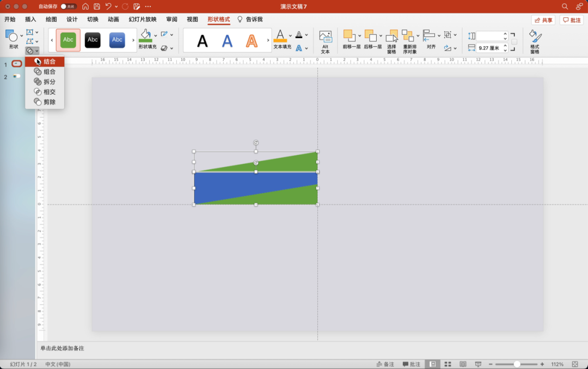588x369 pixels.
Task: Click the account people icon at top right
Action: 579,7
